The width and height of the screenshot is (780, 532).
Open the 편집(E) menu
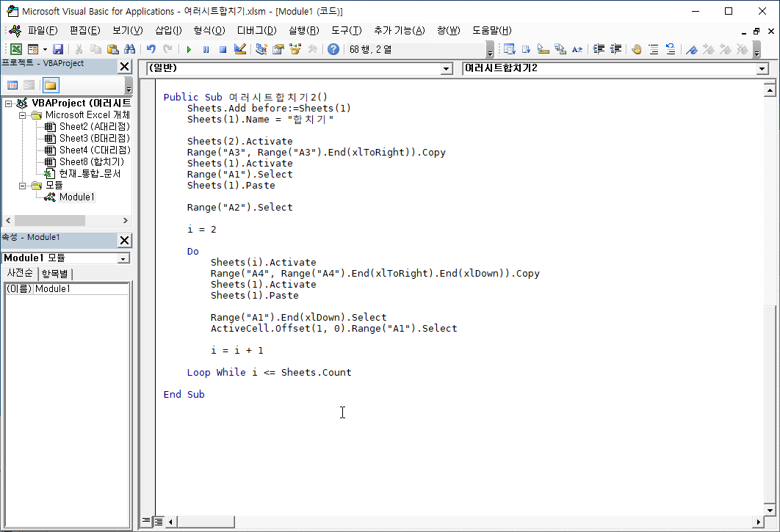click(85, 30)
